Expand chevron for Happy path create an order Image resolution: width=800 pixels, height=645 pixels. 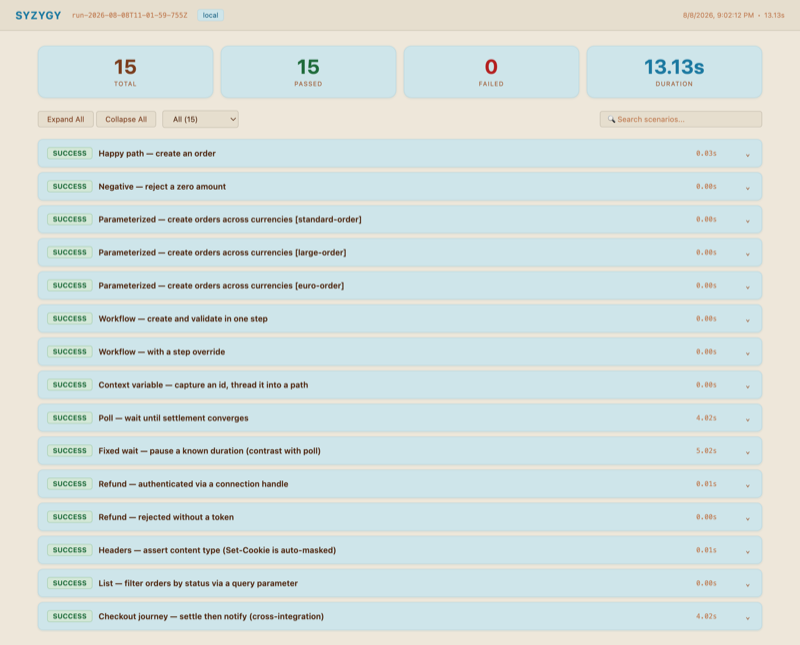[747, 155]
